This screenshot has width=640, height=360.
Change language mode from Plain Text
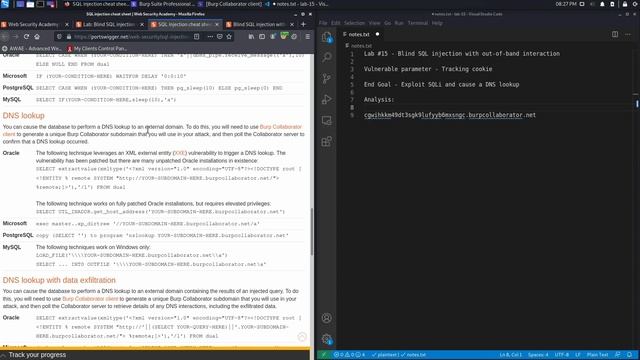pyautogui.click(x=598, y=355)
